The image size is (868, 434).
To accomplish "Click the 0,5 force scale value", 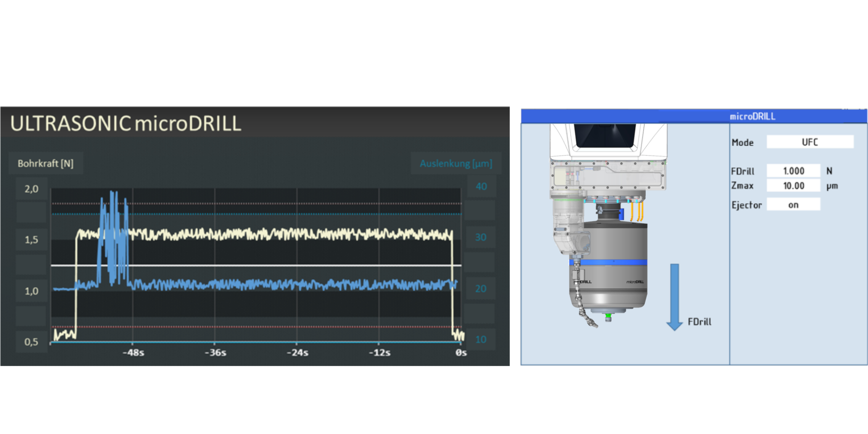I will pyautogui.click(x=31, y=342).
